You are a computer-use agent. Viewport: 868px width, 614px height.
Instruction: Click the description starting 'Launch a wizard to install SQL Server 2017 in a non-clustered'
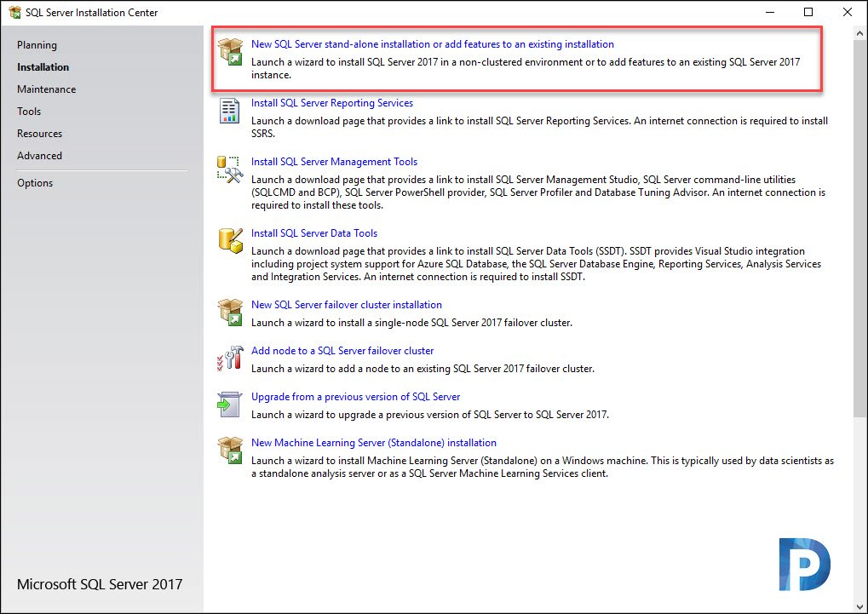pyautogui.click(x=526, y=69)
